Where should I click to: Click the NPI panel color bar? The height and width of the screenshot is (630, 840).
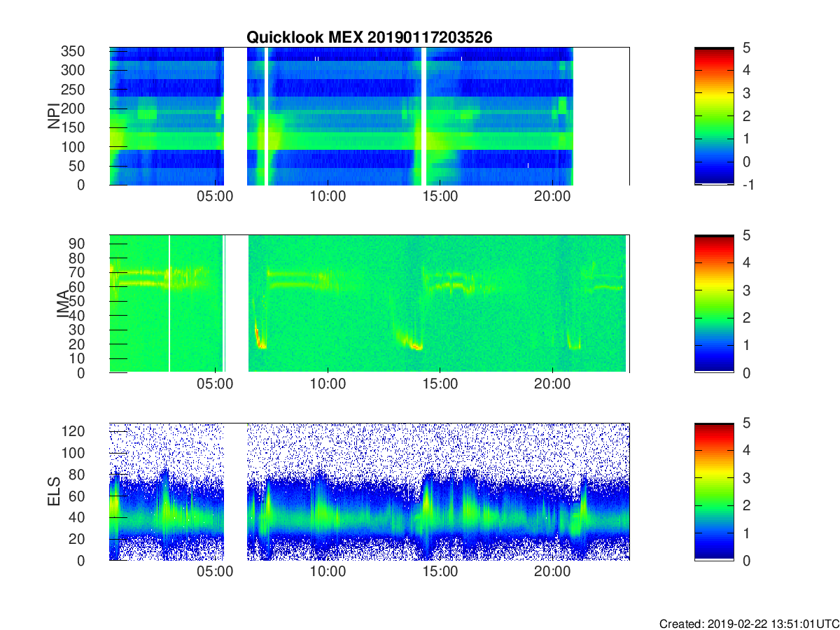714,116
